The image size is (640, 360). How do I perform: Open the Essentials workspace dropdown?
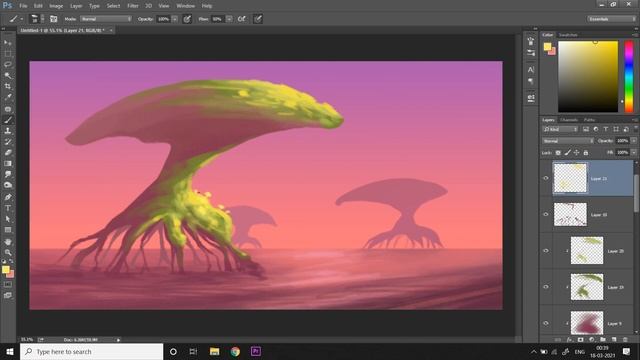611,19
